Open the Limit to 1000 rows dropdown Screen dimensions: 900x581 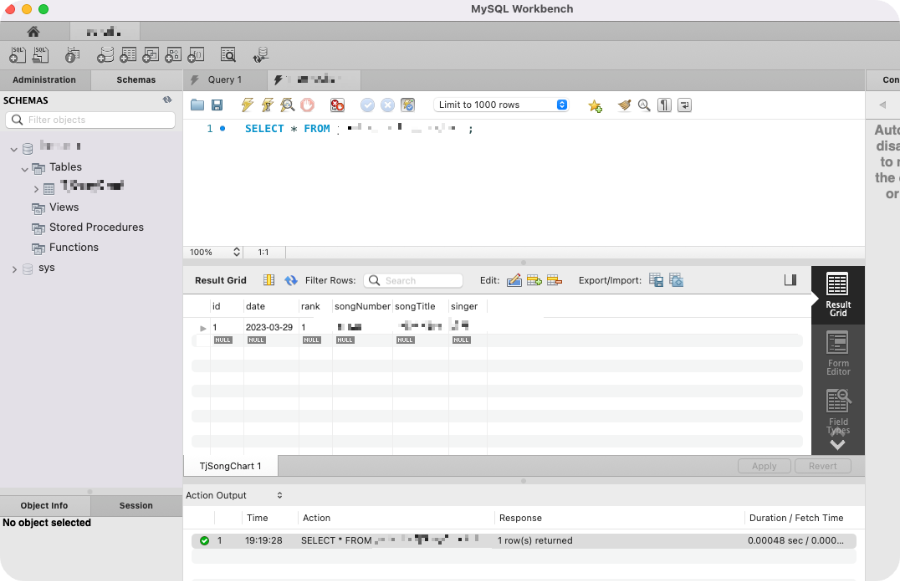(501, 104)
